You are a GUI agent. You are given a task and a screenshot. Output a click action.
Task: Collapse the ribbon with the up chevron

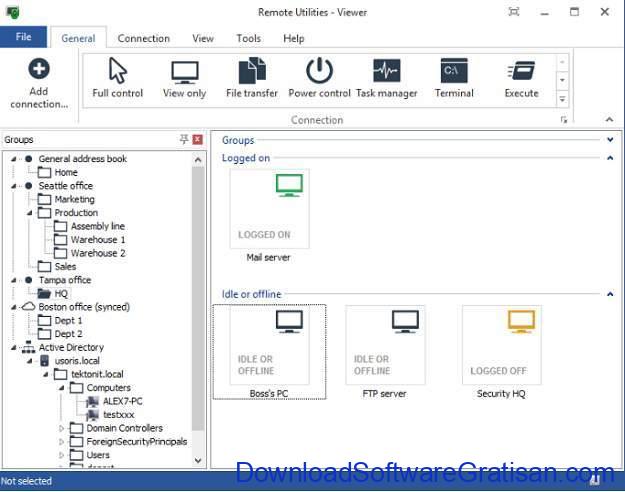tap(609, 119)
